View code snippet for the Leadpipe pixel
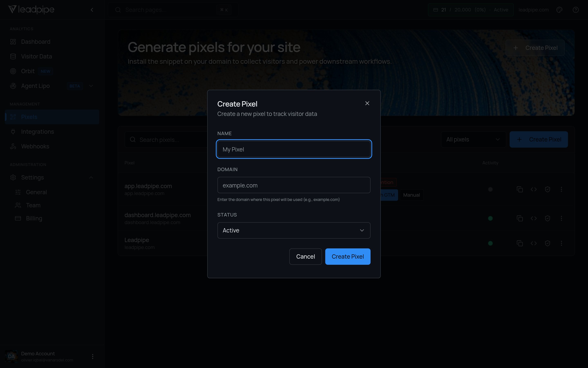The image size is (588, 368). tap(533, 243)
